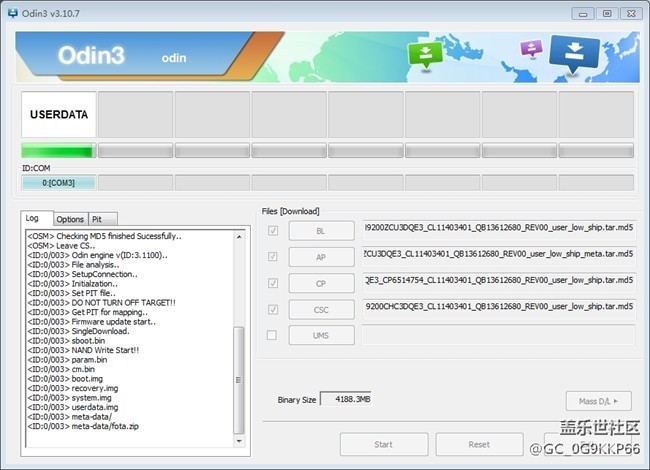The height and width of the screenshot is (470, 650).
Task: Toggle the AP file checkbox
Action: click(273, 257)
